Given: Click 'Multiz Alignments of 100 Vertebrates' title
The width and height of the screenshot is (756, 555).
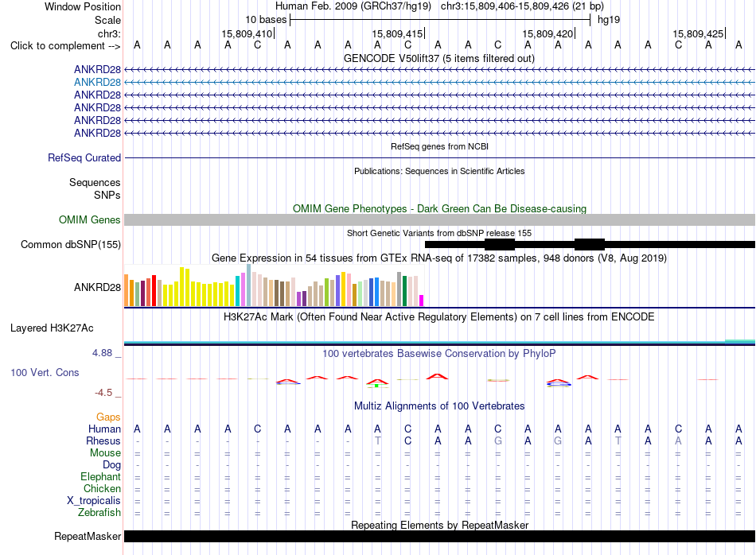Looking at the screenshot, I should click(439, 406).
